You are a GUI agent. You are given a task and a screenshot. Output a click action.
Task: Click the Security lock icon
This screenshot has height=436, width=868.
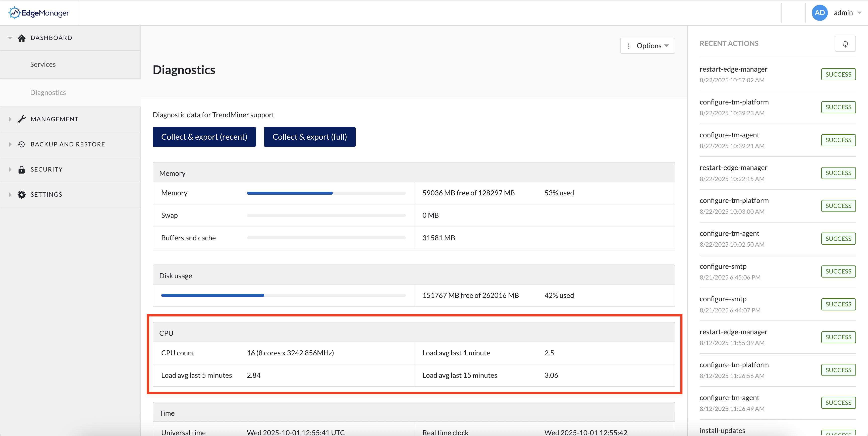[22, 170]
